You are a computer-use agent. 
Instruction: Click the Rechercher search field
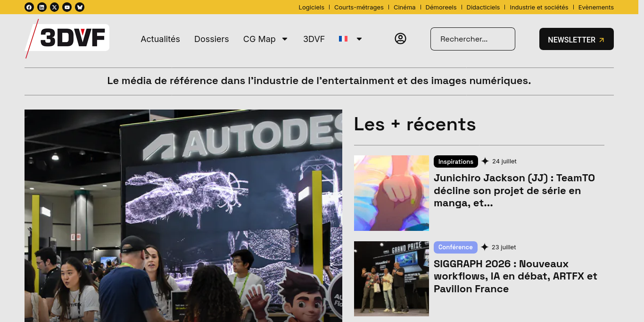(473, 39)
